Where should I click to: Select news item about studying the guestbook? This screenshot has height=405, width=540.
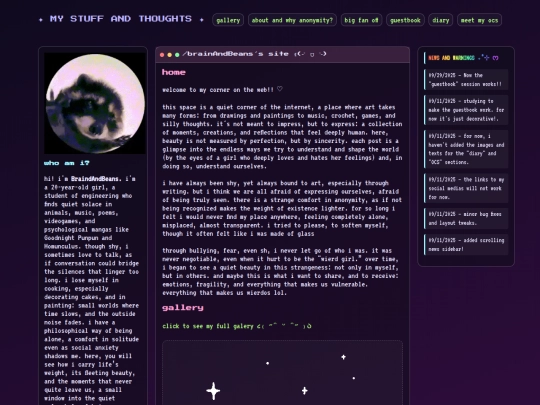coord(466,110)
